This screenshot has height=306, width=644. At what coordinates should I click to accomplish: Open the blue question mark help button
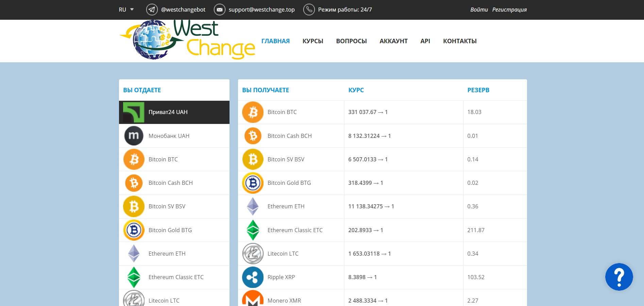[619, 277]
